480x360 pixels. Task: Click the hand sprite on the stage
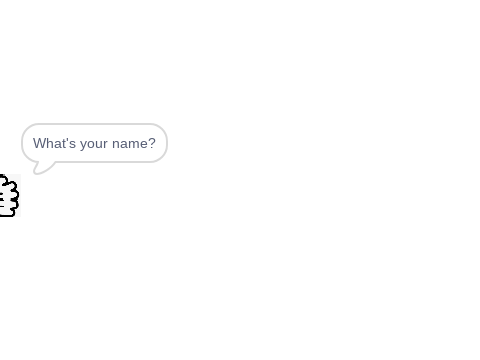pos(10,195)
